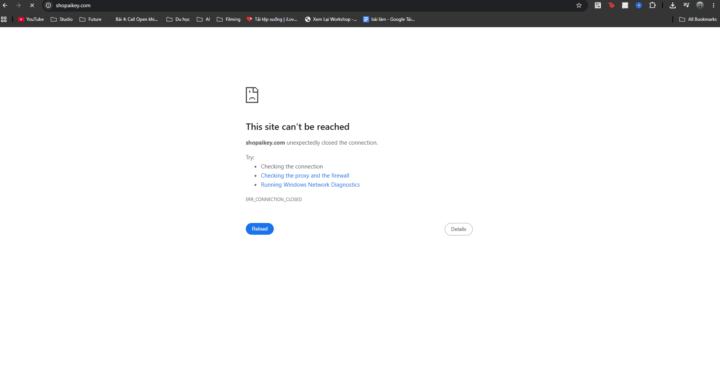Open the media controls icon in toolbar
The width and height of the screenshot is (720, 371).
(x=686, y=6)
